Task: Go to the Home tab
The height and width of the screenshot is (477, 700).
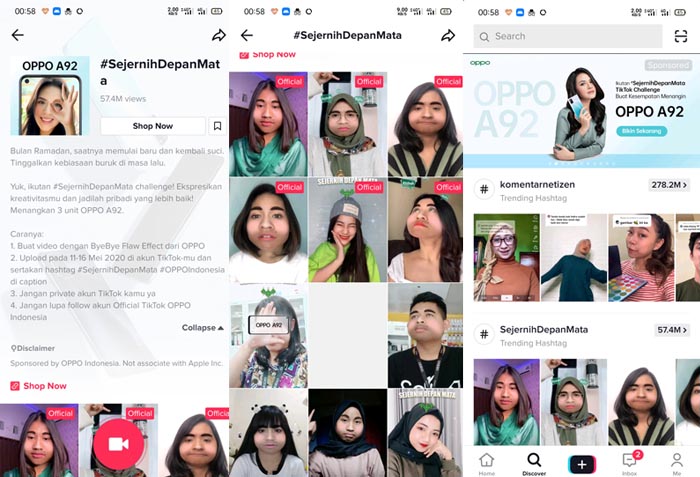Action: 487,464
